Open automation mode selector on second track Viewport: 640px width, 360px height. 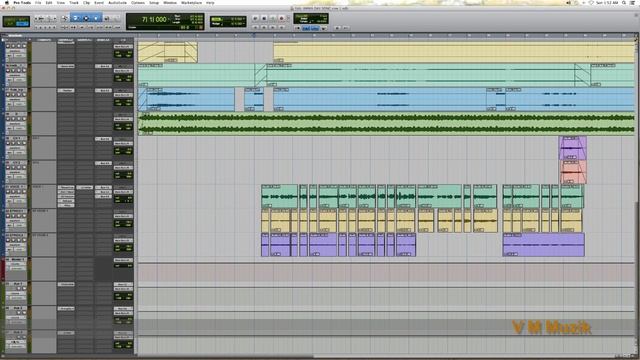(20, 80)
